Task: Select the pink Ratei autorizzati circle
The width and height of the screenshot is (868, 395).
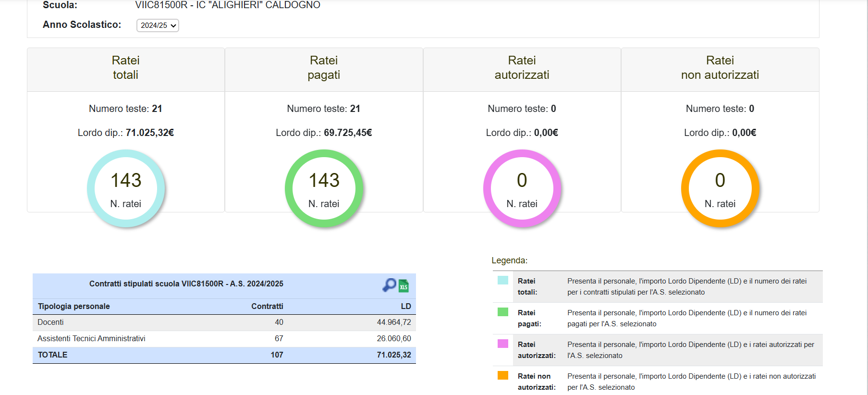Action: 522,188
